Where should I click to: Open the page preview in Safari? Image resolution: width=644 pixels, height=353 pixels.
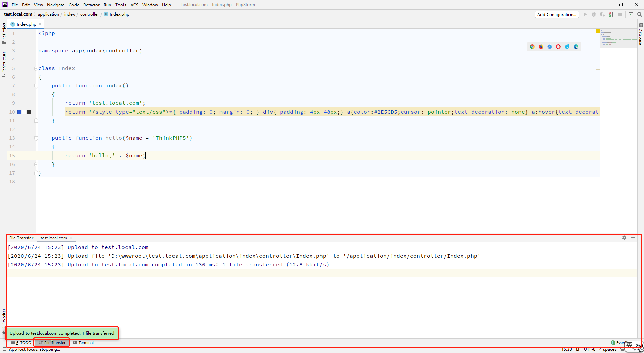[550, 47]
